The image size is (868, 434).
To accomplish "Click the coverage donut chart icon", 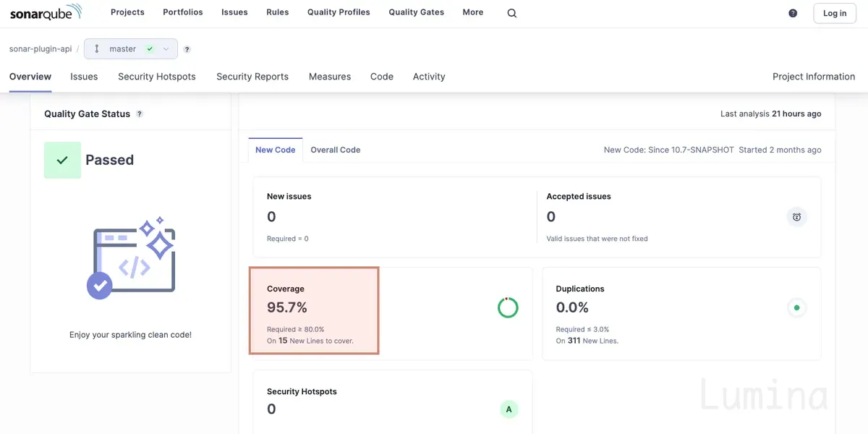I will point(508,307).
